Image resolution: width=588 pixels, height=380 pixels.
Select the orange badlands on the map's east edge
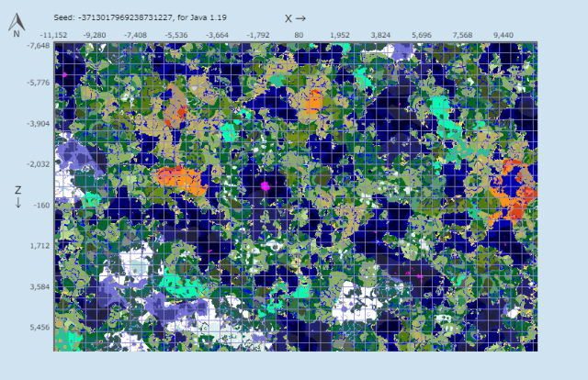(514, 193)
